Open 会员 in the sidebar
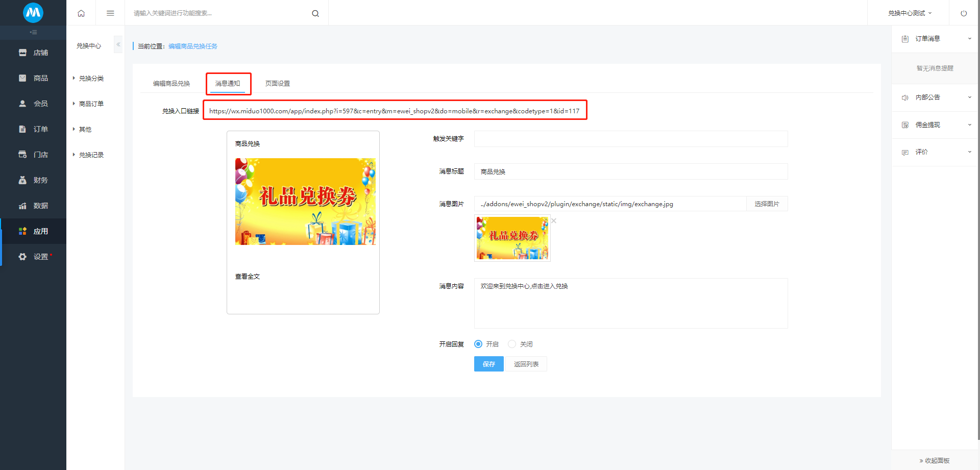The height and width of the screenshot is (470, 980). coord(33,104)
